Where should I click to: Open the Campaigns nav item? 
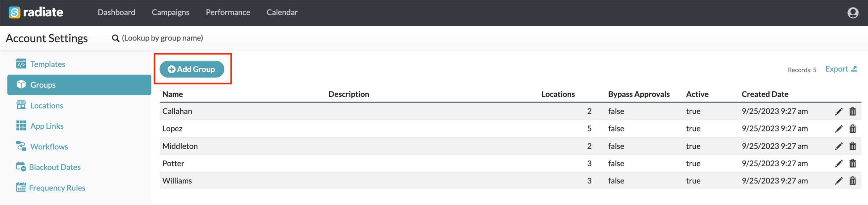click(171, 12)
